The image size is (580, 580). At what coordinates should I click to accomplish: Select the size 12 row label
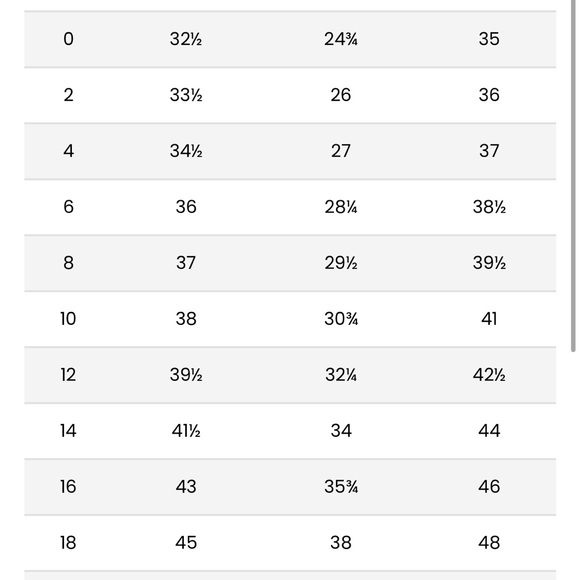68,375
